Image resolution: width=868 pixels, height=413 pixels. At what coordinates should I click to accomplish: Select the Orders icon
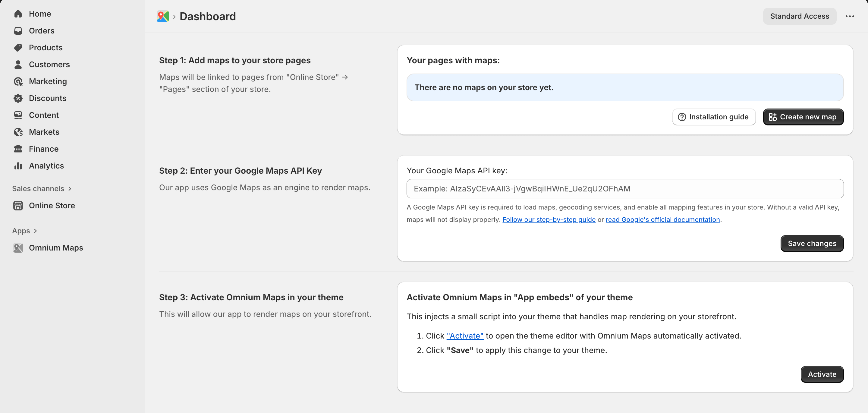point(18,31)
